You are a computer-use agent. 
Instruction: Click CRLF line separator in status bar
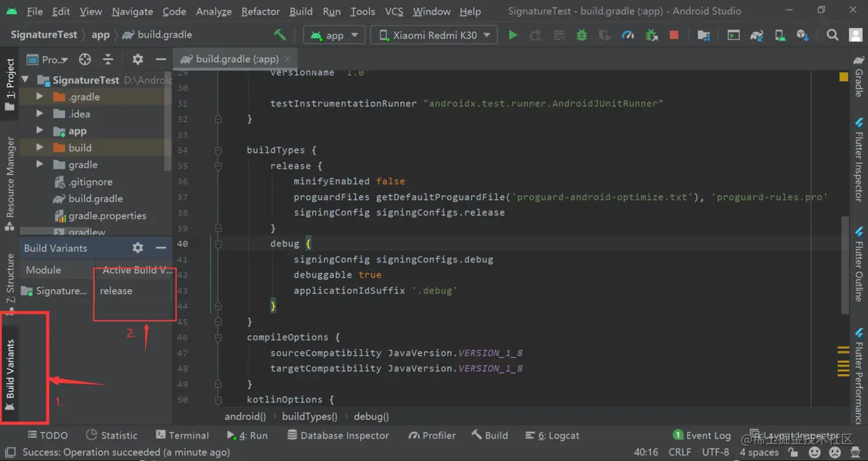[x=680, y=453]
